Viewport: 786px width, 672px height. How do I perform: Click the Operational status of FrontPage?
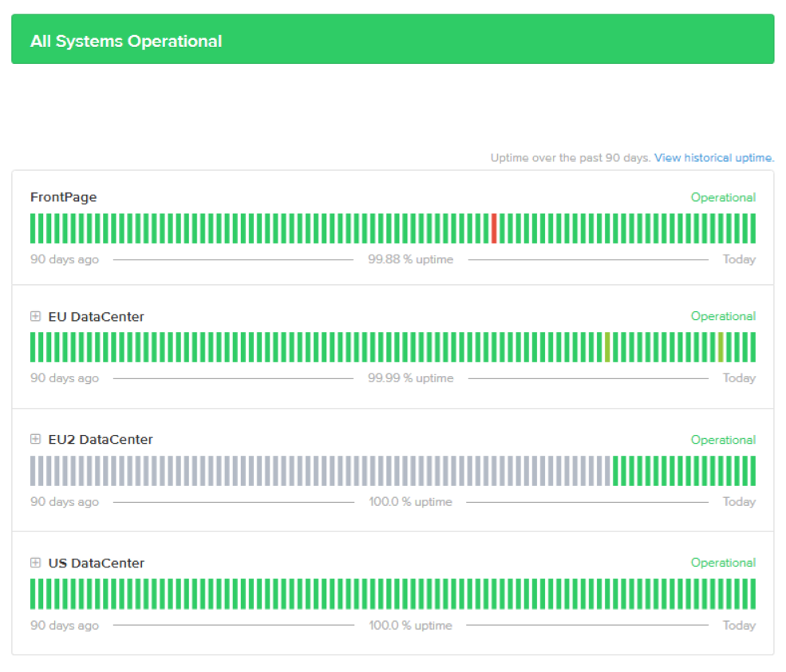click(723, 198)
